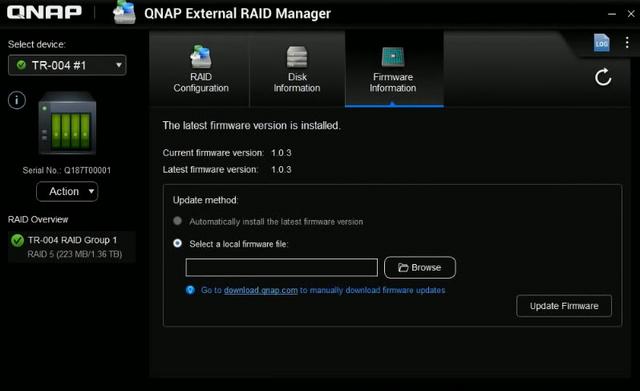Click the current firmware version 1.0.3 value
Screen dimensions: 640x391
(x=281, y=153)
